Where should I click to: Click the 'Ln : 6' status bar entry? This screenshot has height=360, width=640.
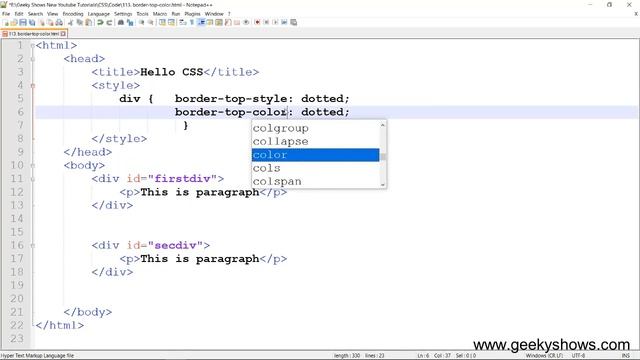[x=423, y=356]
